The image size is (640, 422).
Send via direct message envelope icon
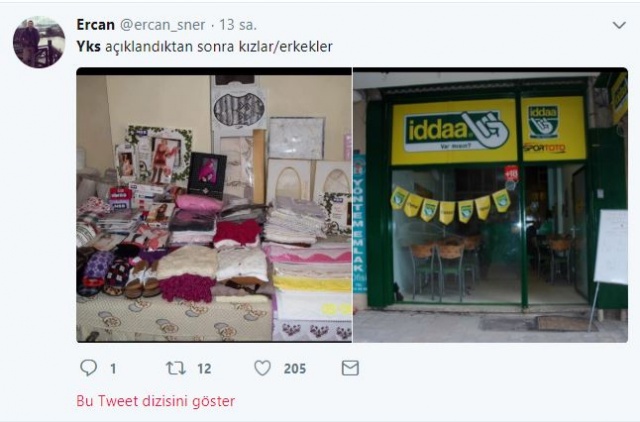[350, 368]
